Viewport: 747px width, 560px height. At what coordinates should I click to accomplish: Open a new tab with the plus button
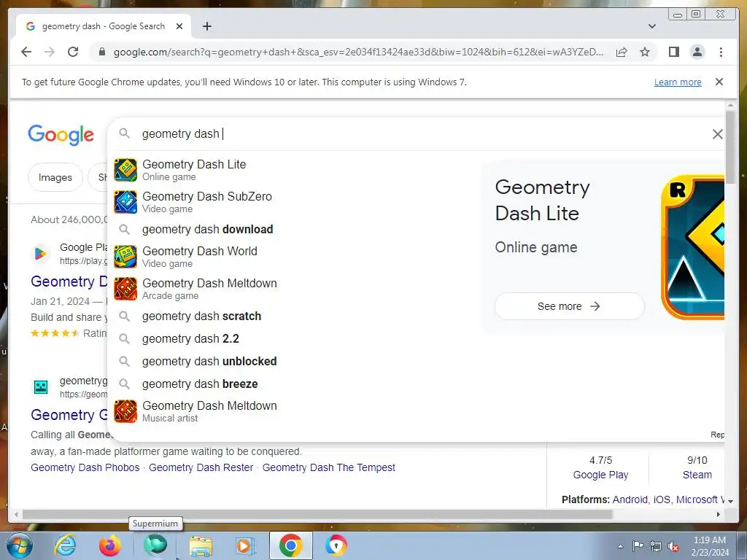206,26
